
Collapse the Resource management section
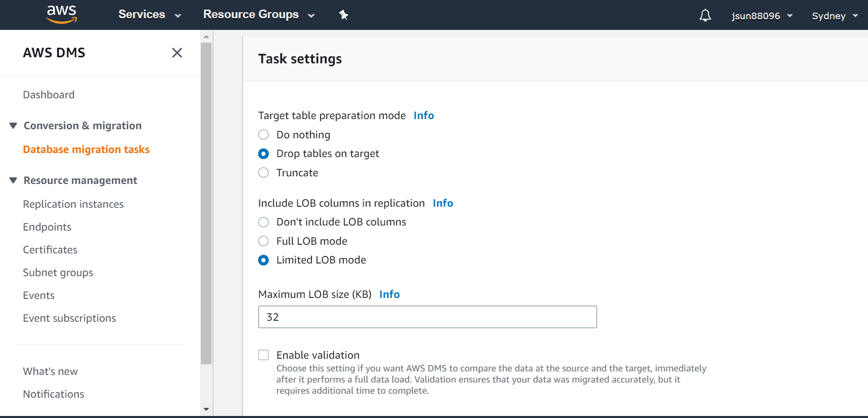coord(13,180)
